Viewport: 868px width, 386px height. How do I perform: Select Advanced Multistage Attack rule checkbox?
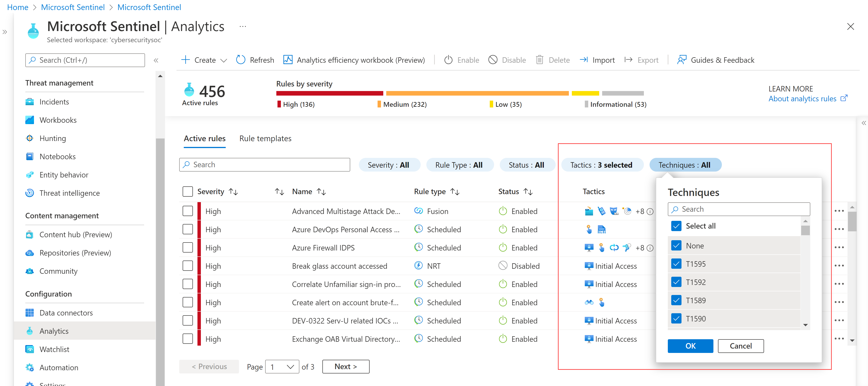click(x=188, y=211)
